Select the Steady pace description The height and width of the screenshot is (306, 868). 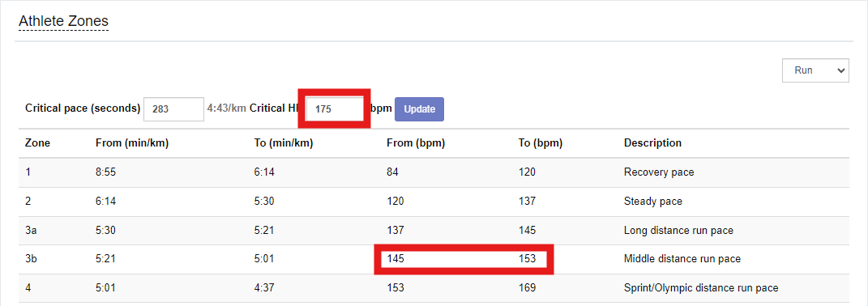pyautogui.click(x=652, y=202)
